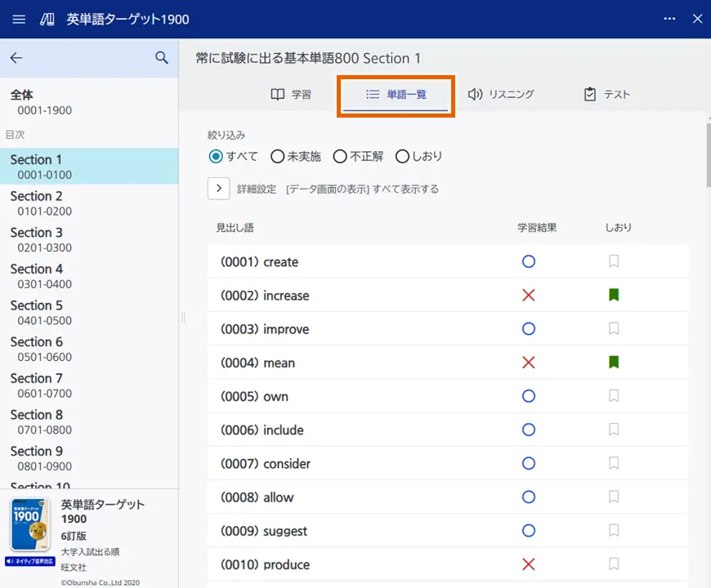
Task: Open the hamburger menu icon
Action: pos(19,19)
